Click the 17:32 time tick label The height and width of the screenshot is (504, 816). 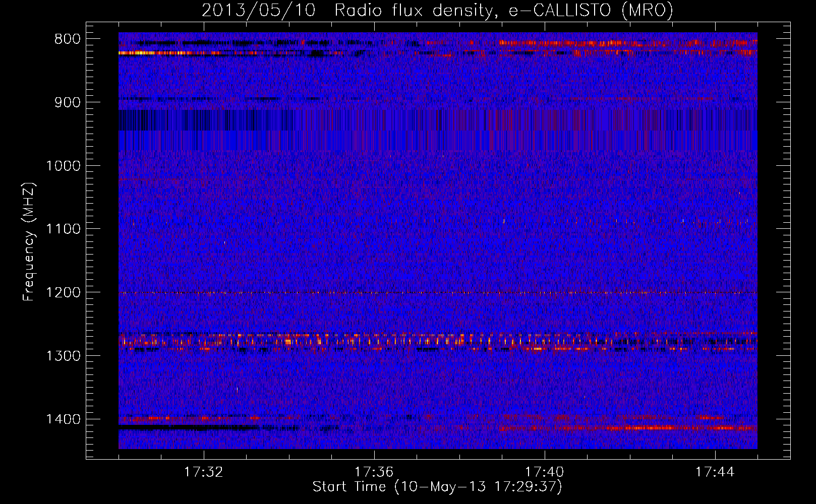coord(204,472)
